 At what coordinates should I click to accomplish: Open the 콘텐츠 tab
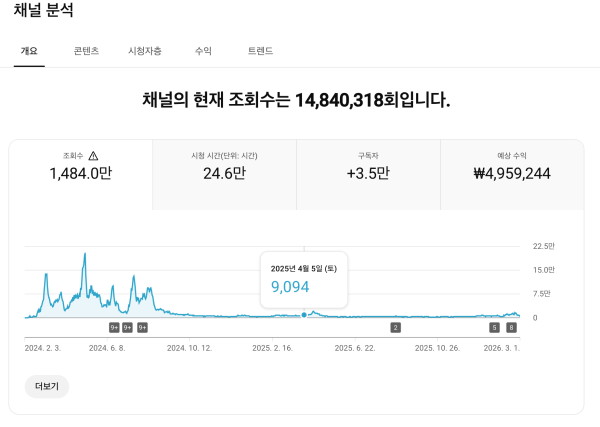pyautogui.click(x=86, y=51)
